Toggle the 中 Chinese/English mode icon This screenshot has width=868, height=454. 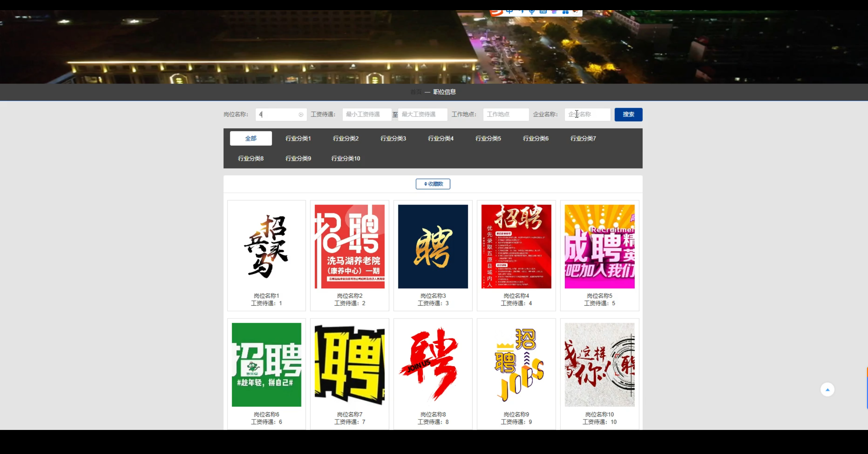click(x=509, y=12)
